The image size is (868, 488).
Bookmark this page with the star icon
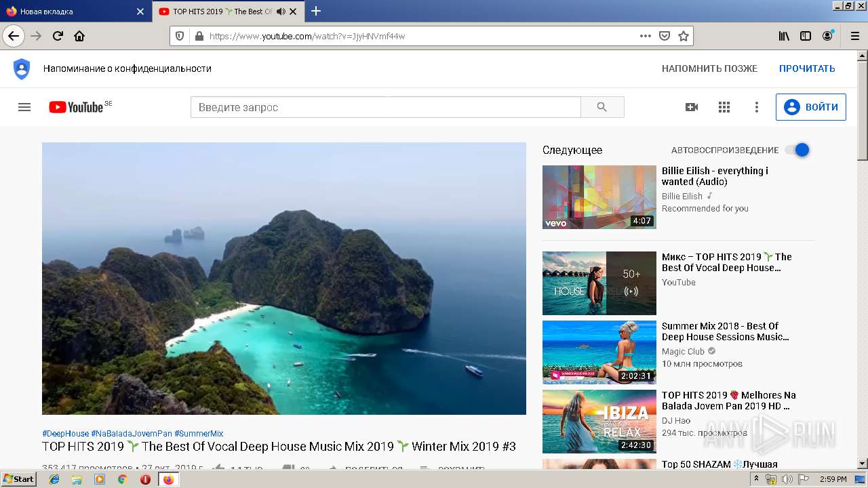[684, 36]
